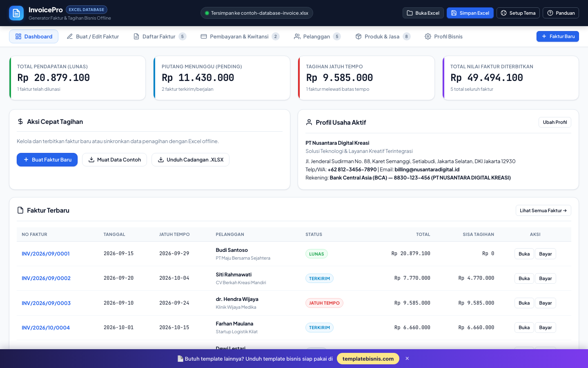This screenshot has width=588, height=368.
Task: Open the Daftar Faktur tab
Action: tap(160, 36)
